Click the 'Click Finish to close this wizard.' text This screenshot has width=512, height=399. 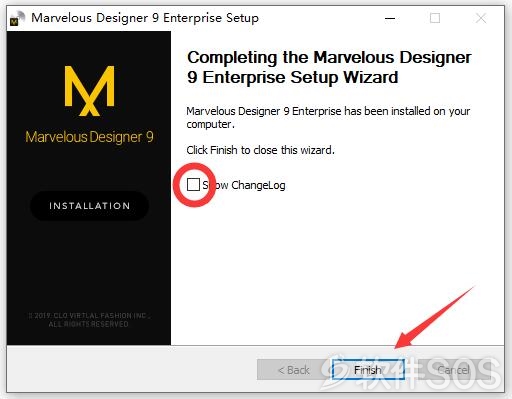click(260, 150)
